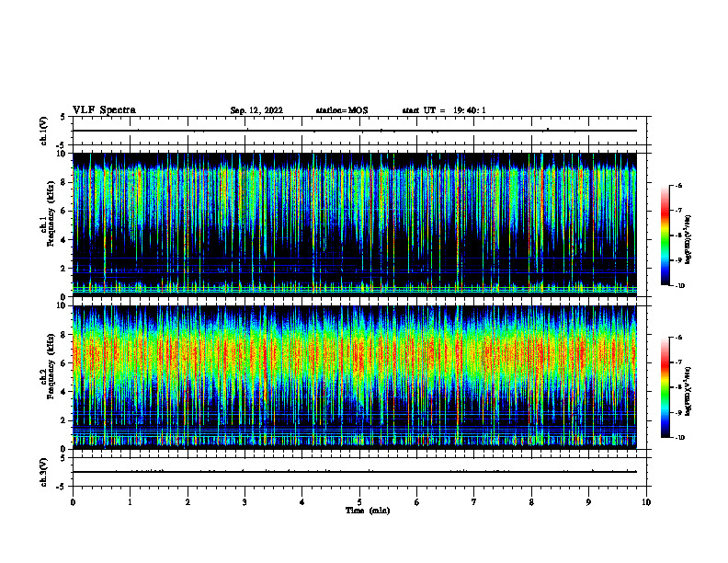Click the "-5" tick on ch.1(V) axis
This screenshot has width=728, height=563.
[62, 145]
